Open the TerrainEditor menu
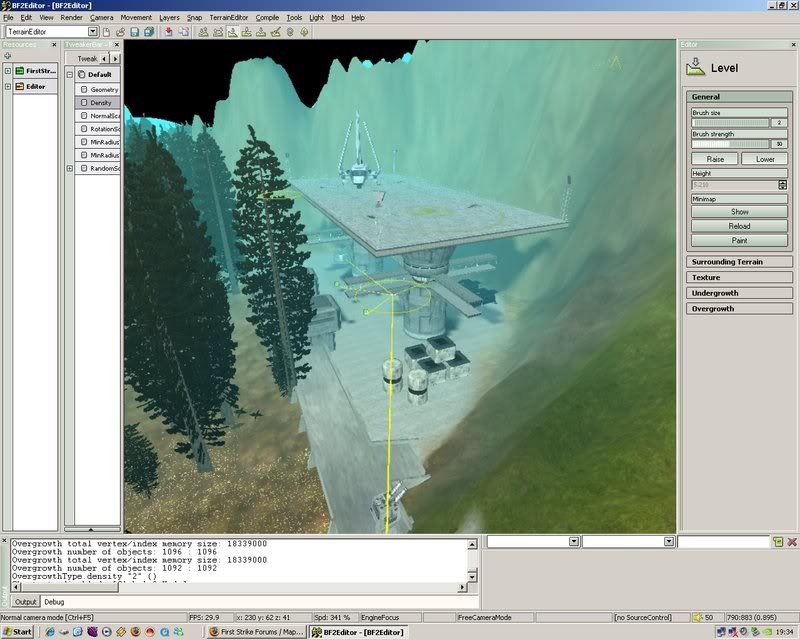 (229, 17)
